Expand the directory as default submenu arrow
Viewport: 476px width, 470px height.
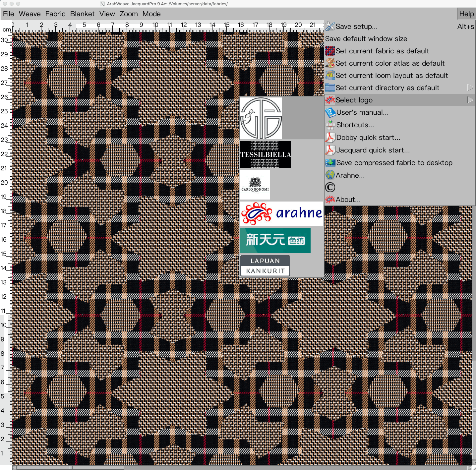point(470,88)
